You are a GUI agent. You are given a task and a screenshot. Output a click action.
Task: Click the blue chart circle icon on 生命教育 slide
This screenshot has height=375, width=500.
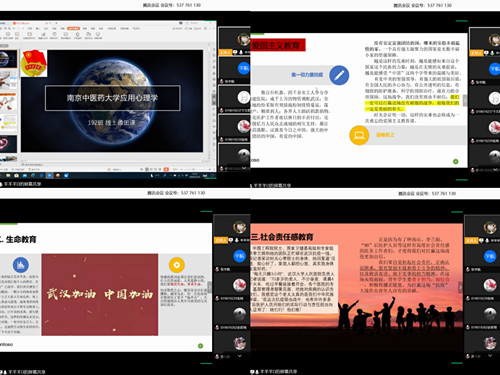(x=21, y=265)
